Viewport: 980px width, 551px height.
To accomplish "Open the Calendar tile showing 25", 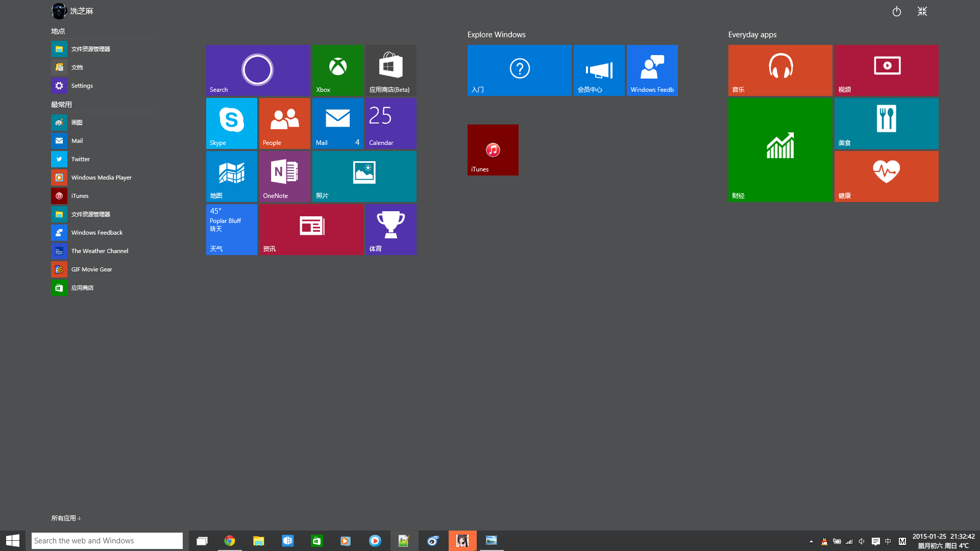I will pos(390,123).
